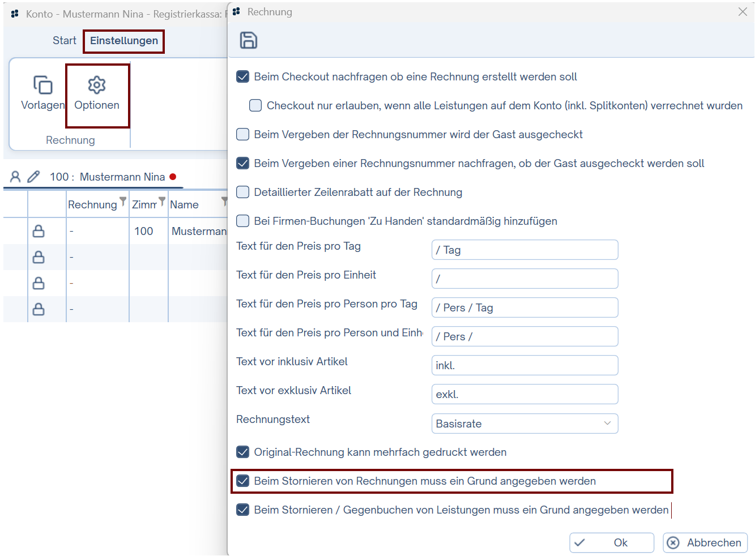Click the 'Text vor inklusiv Artikel' input field
The height and width of the screenshot is (560, 755).
(x=524, y=365)
